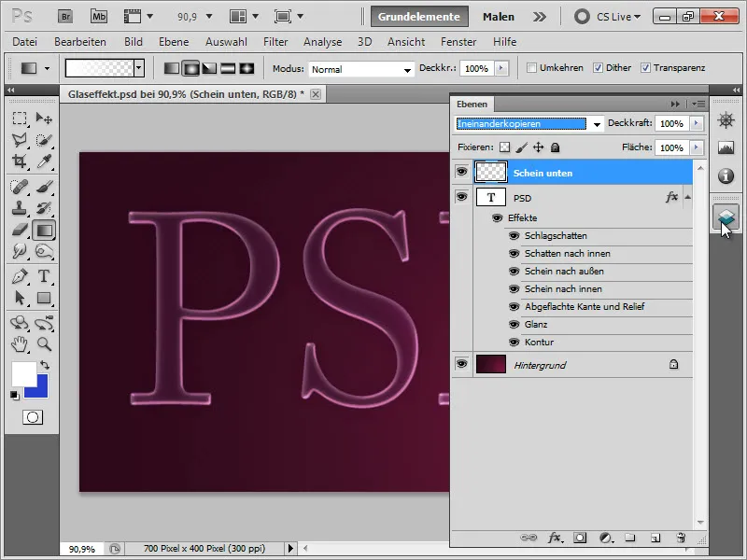
Task: Select the Horizontal Type tool
Action: point(44,276)
